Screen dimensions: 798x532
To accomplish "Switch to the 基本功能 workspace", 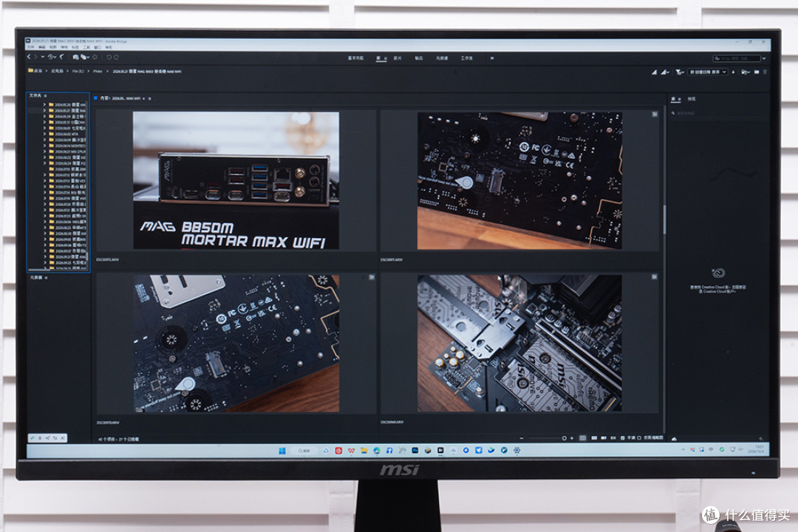I will pyautogui.click(x=355, y=58).
